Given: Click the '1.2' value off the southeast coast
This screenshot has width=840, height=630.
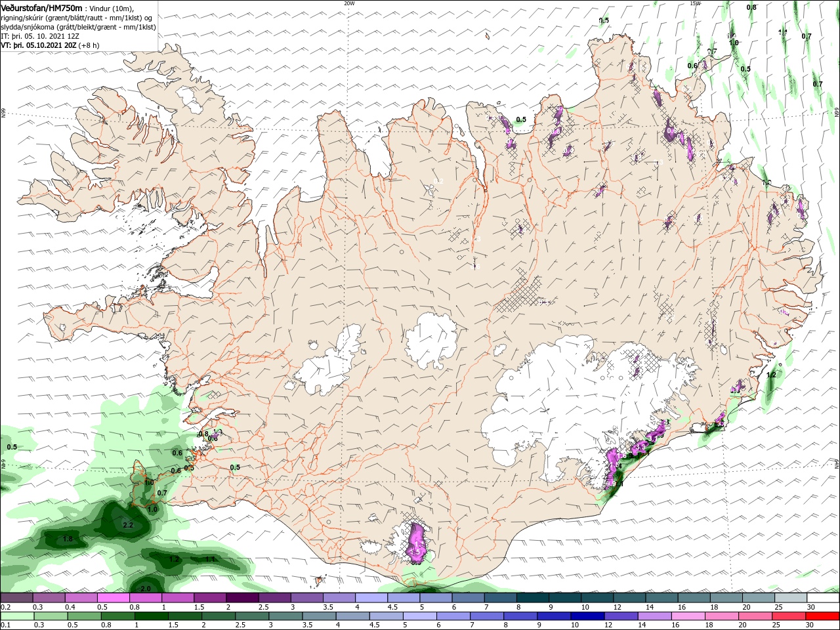Looking at the screenshot, I should click(x=772, y=375).
